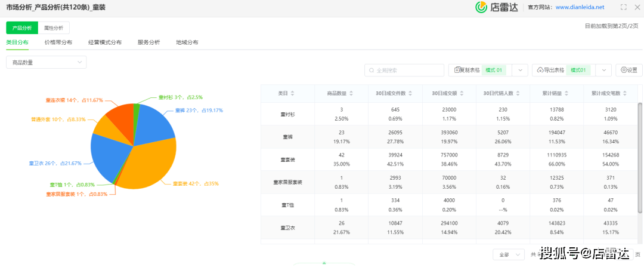Sort table by 30日成交件数 column arrows

tap(410, 93)
